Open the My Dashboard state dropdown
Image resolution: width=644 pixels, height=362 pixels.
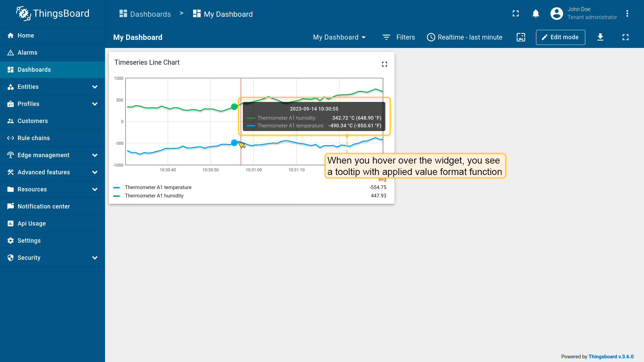coord(339,37)
